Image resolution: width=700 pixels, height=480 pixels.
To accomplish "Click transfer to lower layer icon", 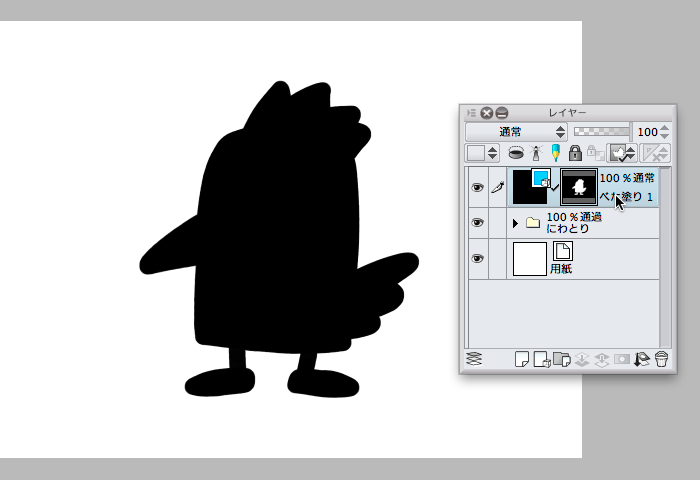I will coord(582,359).
